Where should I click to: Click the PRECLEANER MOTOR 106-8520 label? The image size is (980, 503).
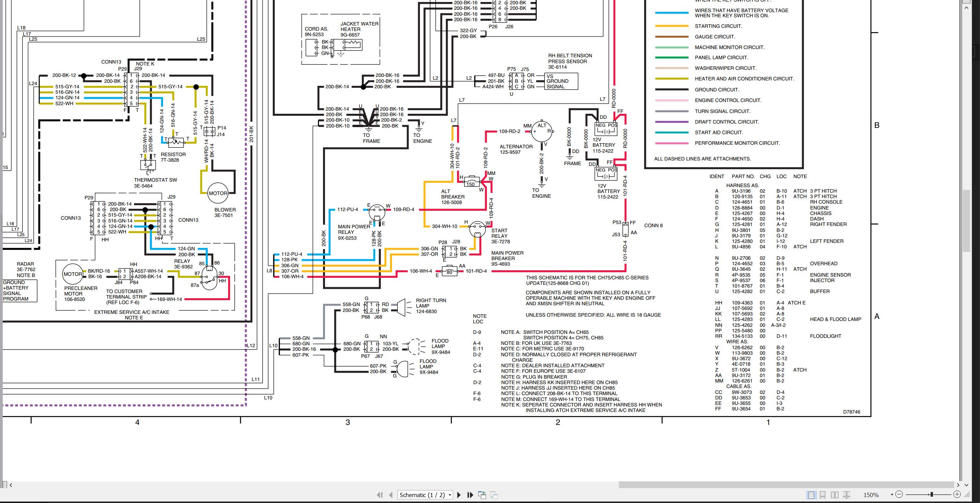point(81,293)
